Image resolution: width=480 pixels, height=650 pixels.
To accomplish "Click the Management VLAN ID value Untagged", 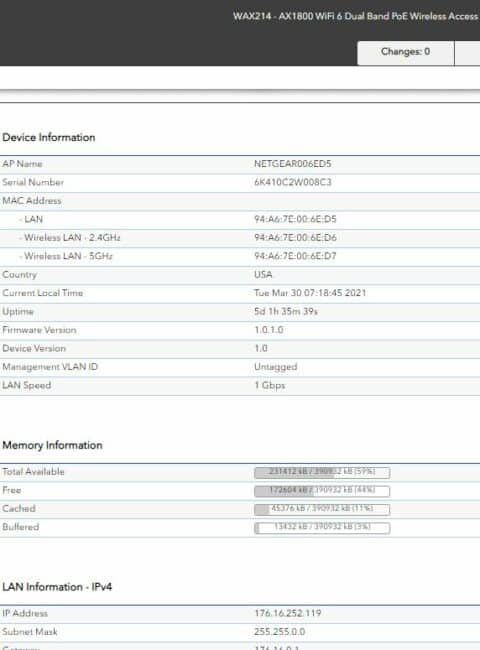I will (276, 367).
